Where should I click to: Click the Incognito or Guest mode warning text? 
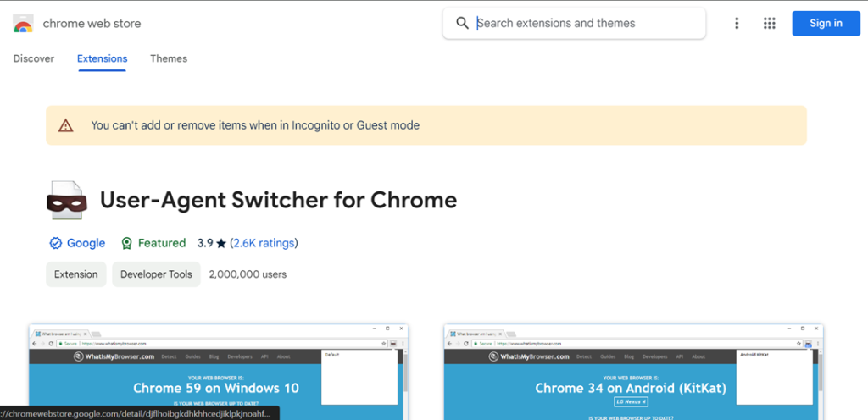click(255, 125)
